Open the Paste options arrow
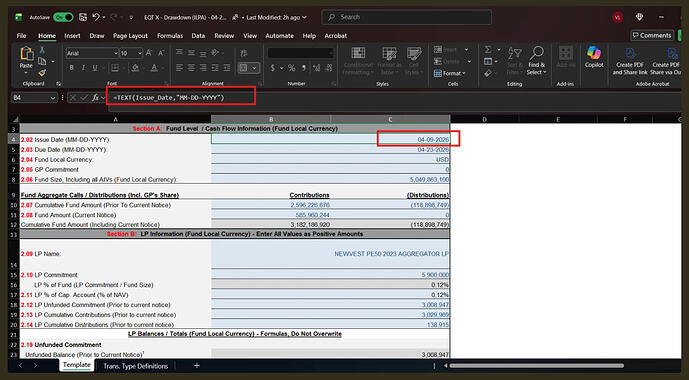This screenshot has height=380, width=689. tap(26, 72)
